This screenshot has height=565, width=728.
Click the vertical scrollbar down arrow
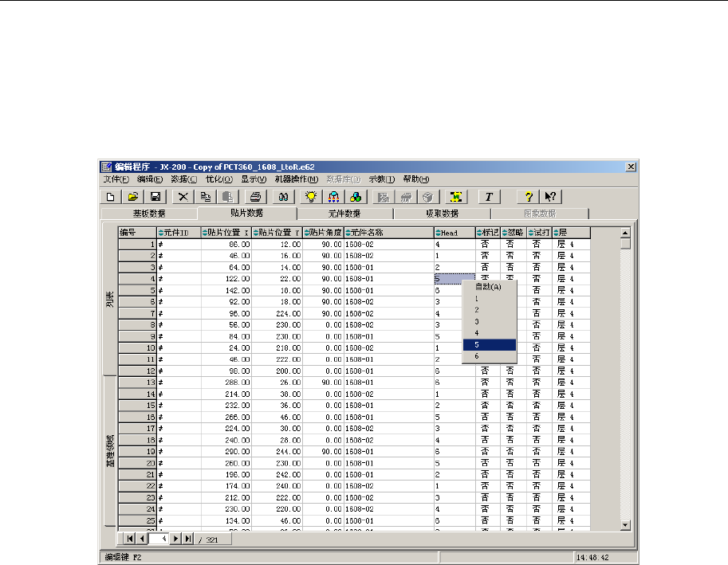tap(625, 525)
